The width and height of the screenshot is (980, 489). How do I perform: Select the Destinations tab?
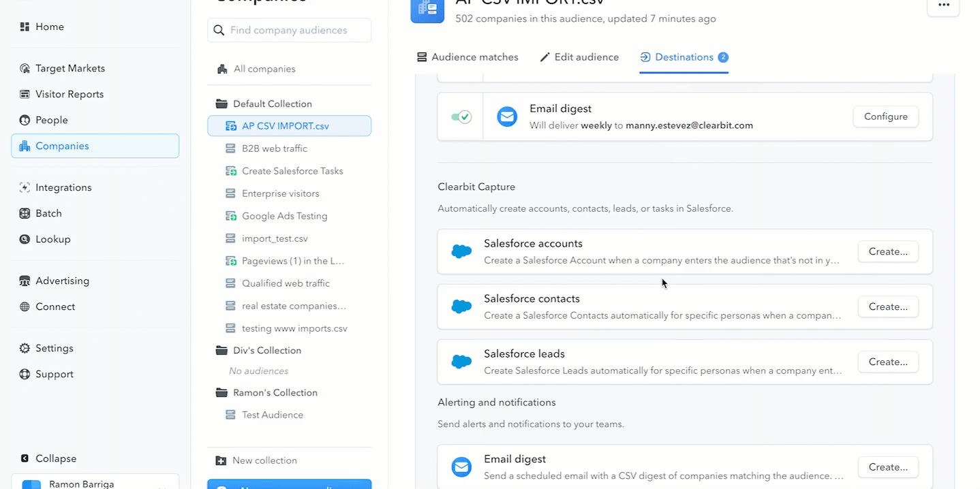tap(684, 57)
